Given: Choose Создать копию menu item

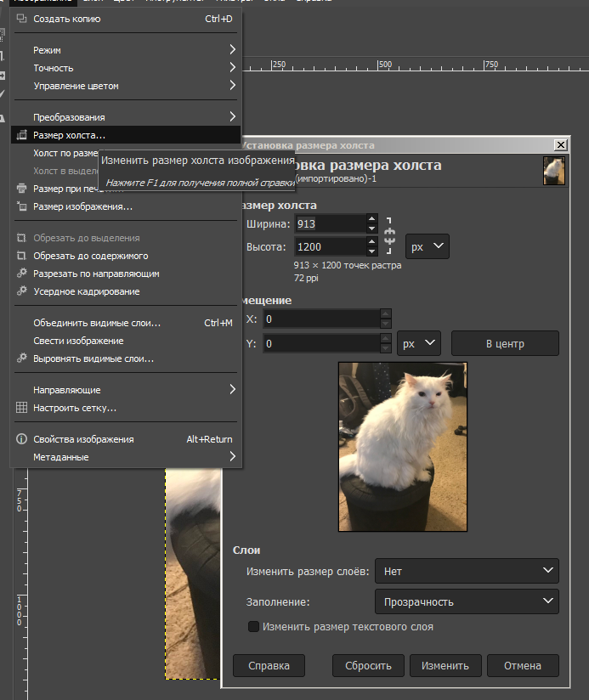Looking at the screenshot, I should click(126, 19).
